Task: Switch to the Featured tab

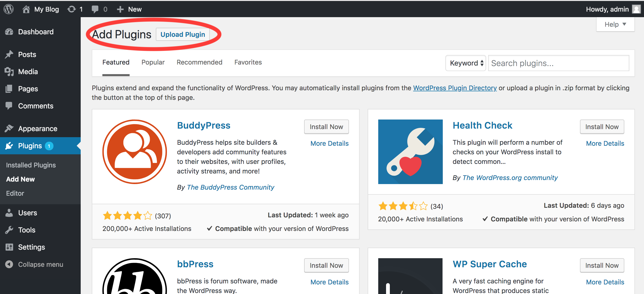Action: pyautogui.click(x=116, y=62)
